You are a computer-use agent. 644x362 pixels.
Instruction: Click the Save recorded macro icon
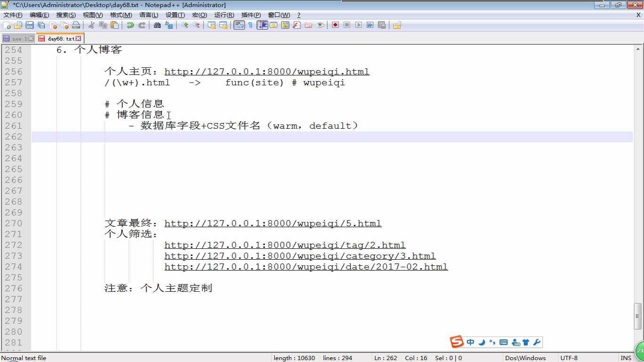382,25
